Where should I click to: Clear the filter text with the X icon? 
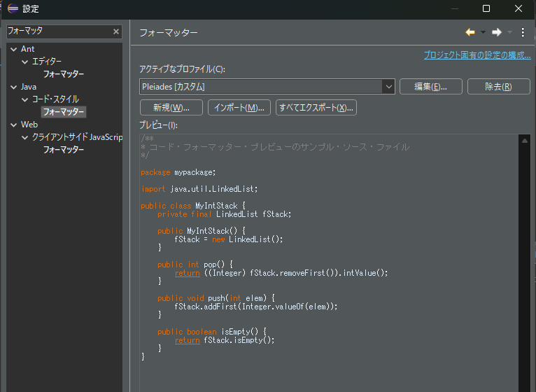(116, 31)
